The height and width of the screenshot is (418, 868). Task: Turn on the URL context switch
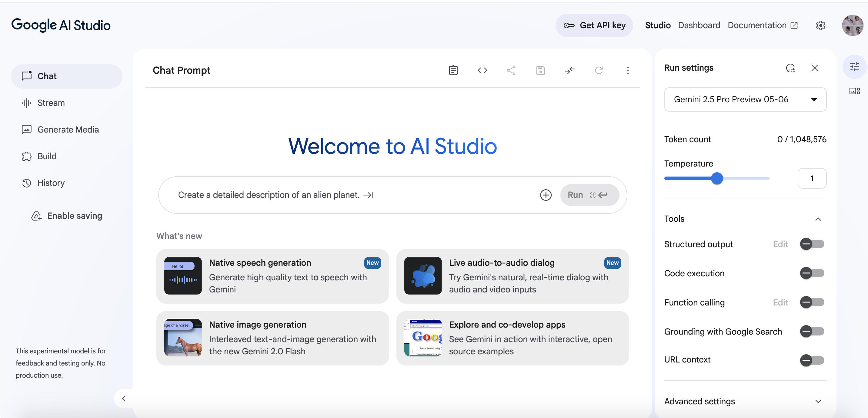click(x=812, y=360)
